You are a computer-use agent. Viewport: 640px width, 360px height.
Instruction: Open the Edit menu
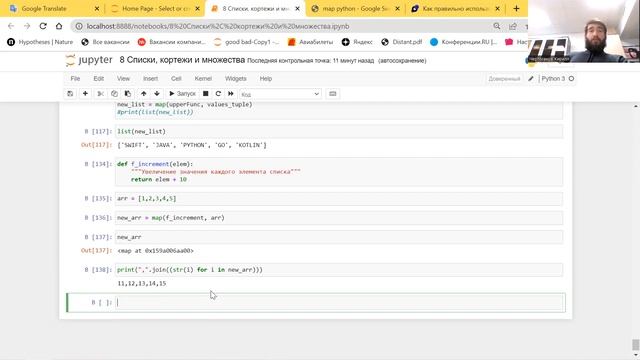tap(98, 78)
